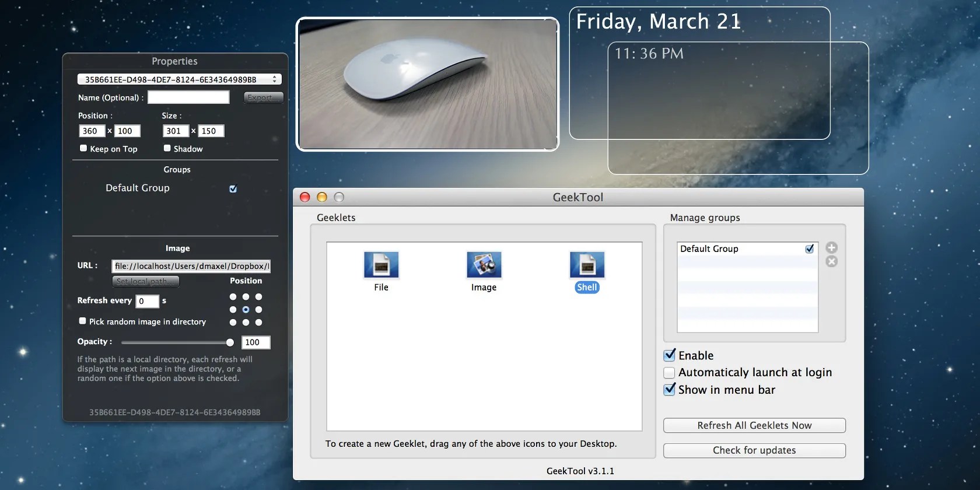
Task: Select the File geeklet icon
Action: 381,265
